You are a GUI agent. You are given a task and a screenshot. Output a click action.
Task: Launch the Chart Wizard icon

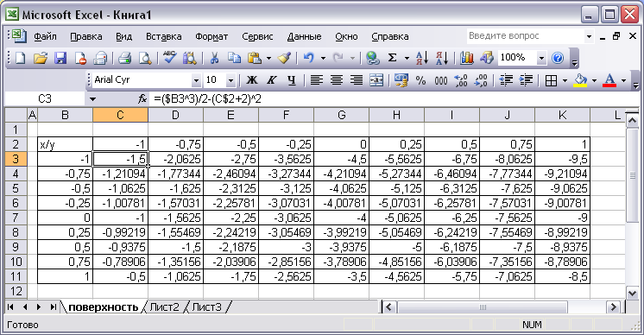(466, 58)
